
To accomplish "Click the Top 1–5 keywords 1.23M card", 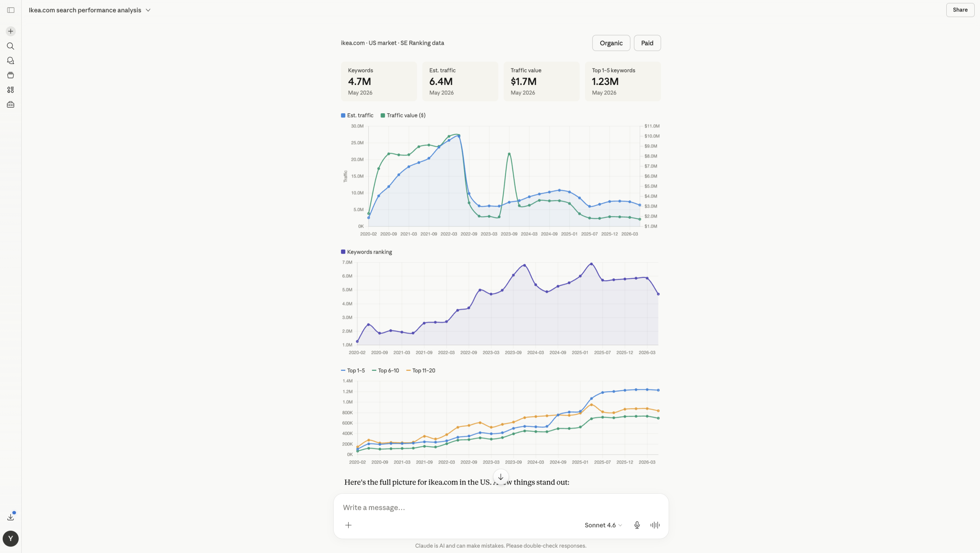I will pyautogui.click(x=623, y=82).
